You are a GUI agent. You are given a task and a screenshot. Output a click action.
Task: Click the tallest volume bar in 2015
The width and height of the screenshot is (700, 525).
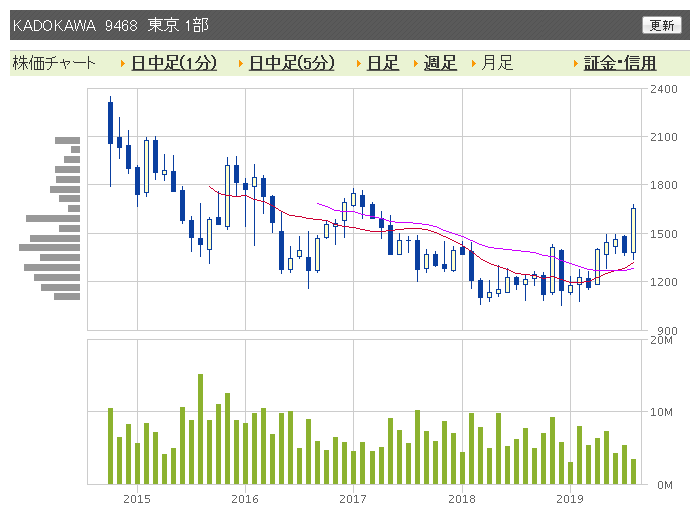click(200, 429)
